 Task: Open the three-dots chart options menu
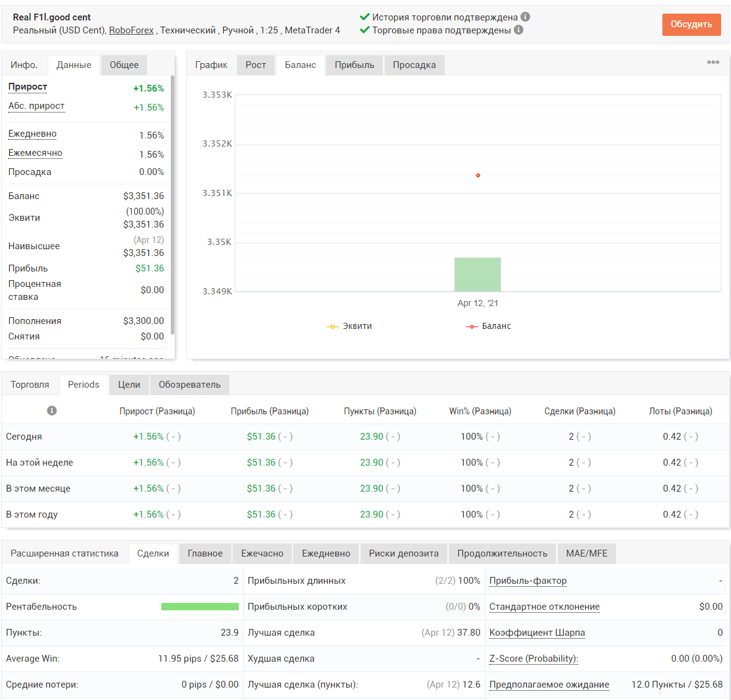(x=713, y=62)
